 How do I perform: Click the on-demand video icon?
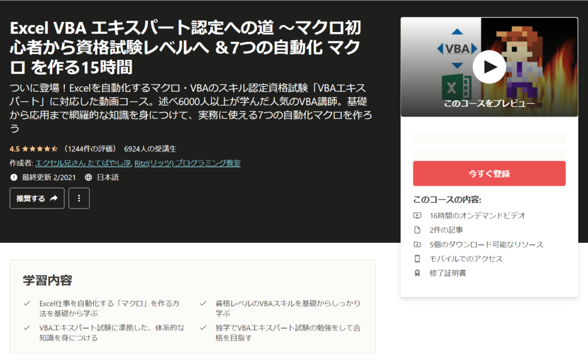click(x=417, y=215)
